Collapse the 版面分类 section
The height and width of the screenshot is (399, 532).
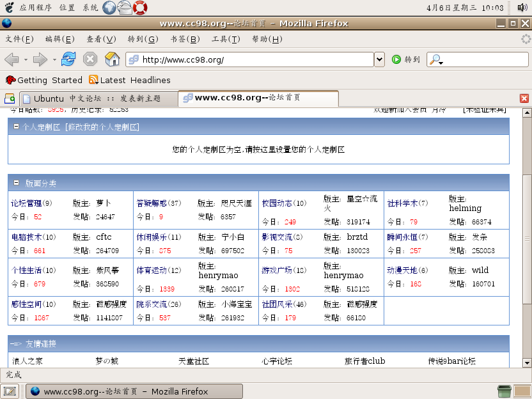[16, 183]
